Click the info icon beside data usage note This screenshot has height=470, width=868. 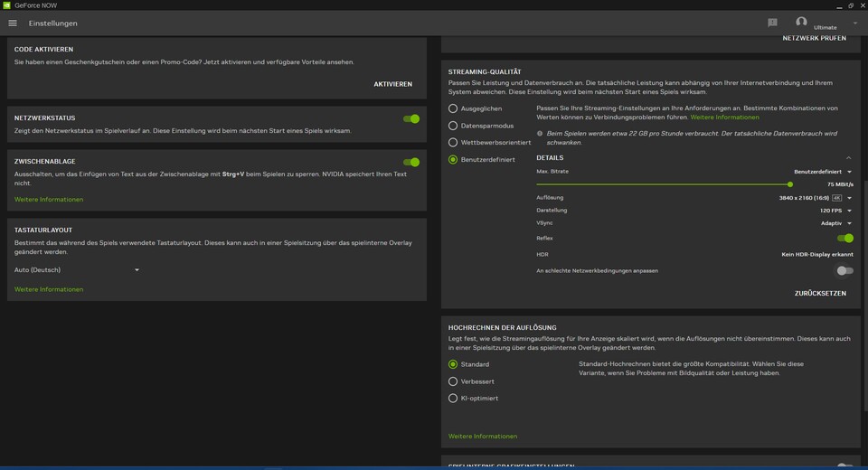tap(540, 134)
